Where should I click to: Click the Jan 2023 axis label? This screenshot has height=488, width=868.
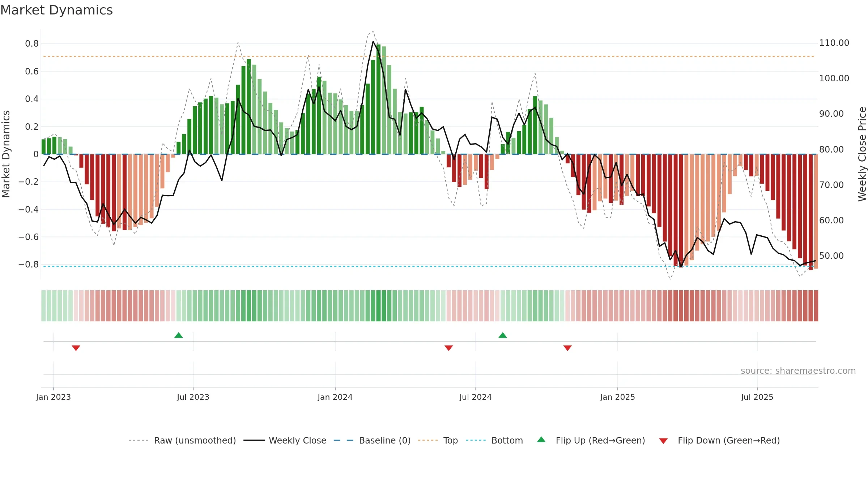pos(54,397)
